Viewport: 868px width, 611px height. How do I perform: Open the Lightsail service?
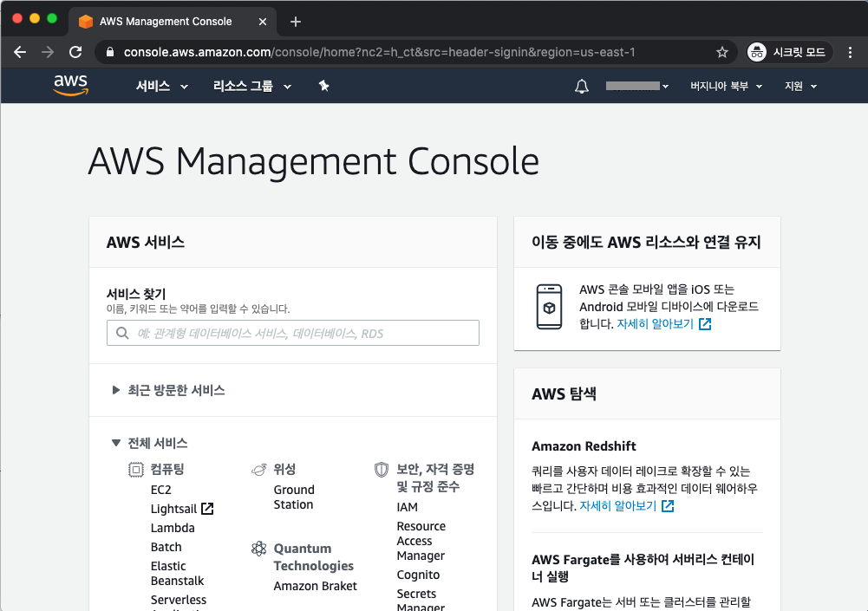pos(173,509)
